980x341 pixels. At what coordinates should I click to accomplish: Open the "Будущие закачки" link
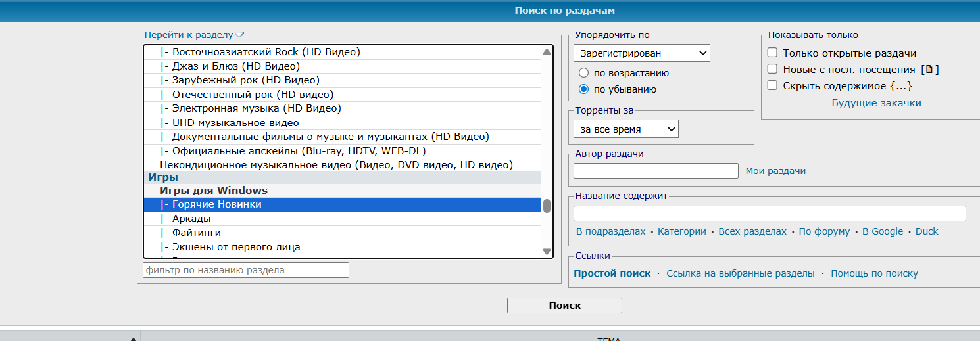(x=876, y=103)
